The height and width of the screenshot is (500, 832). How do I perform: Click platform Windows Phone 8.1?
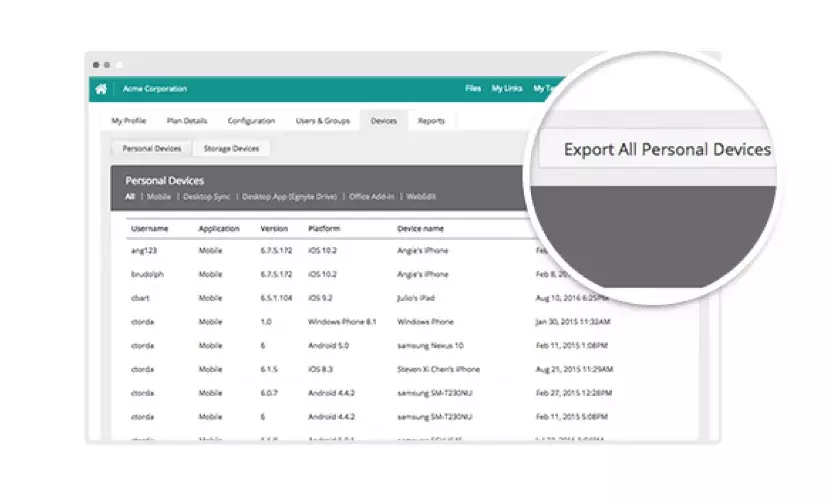click(x=342, y=322)
